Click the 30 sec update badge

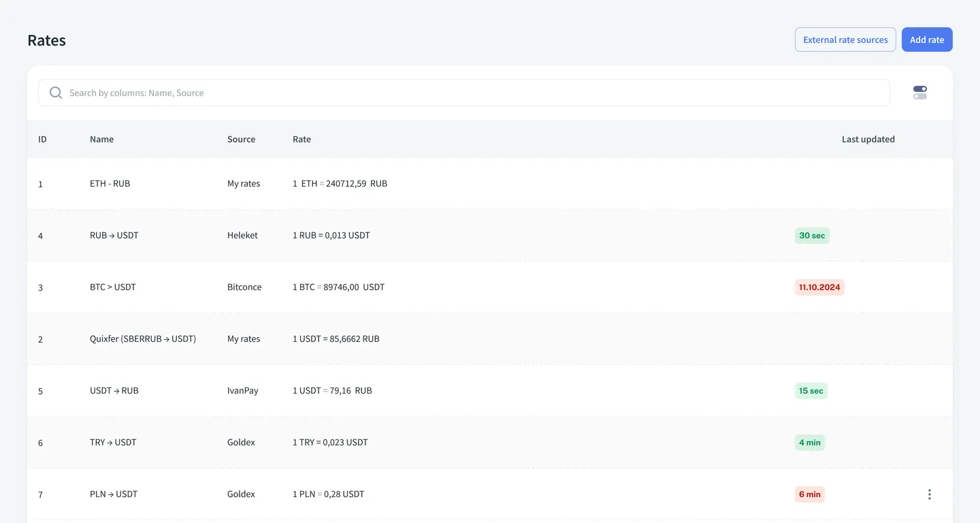812,236
